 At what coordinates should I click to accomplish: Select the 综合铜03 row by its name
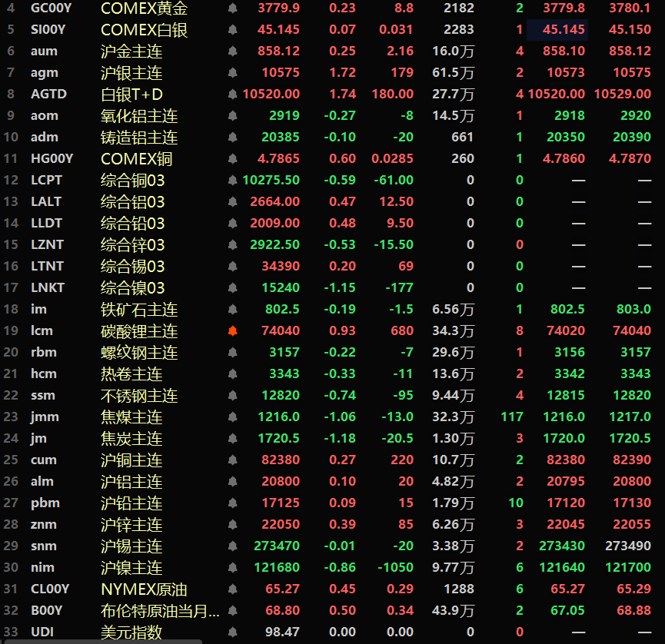pos(132,181)
